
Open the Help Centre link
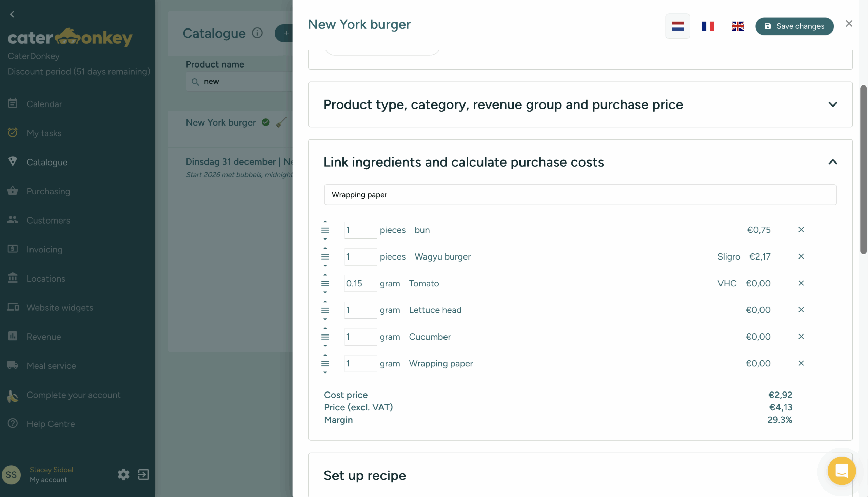[51, 424]
